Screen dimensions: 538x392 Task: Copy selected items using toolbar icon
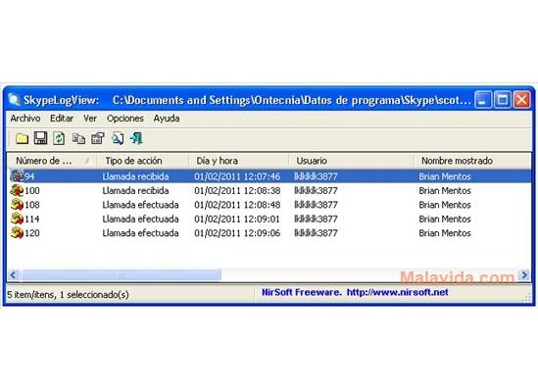(x=78, y=139)
